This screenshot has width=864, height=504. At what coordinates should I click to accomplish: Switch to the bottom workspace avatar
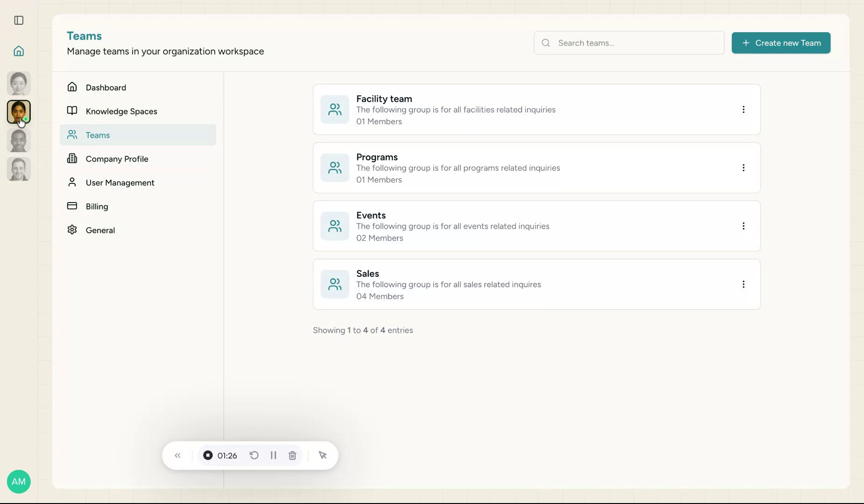tap(19, 169)
